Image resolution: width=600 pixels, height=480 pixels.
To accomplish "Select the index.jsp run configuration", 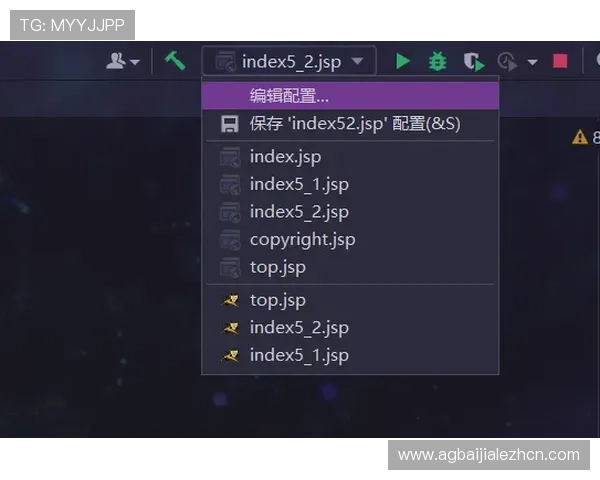I will [x=285, y=156].
